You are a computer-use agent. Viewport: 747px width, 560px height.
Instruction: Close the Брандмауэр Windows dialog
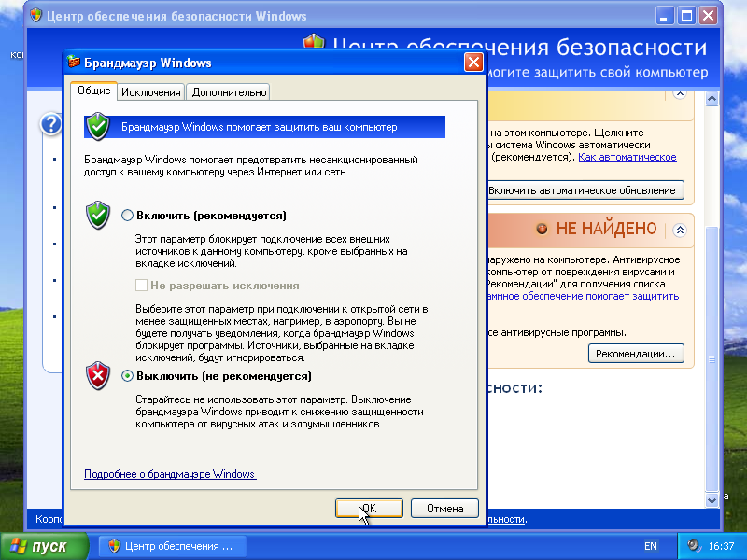pyautogui.click(x=473, y=63)
